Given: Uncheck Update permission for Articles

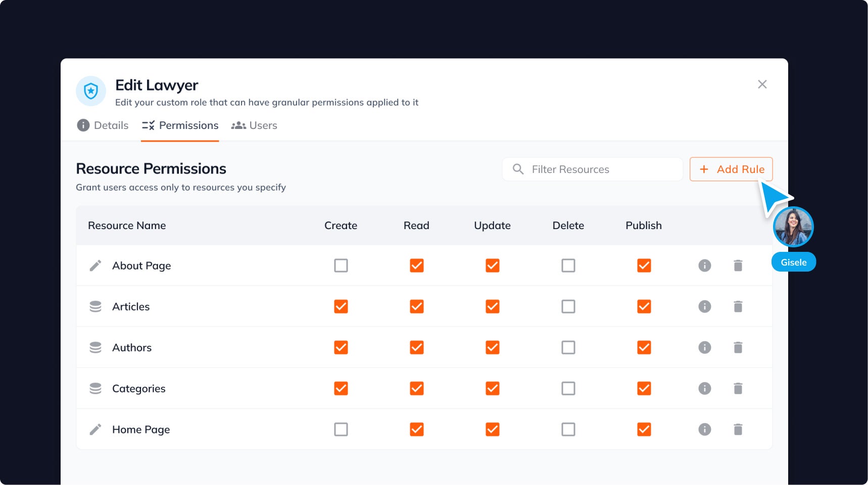Looking at the screenshot, I should tap(493, 306).
